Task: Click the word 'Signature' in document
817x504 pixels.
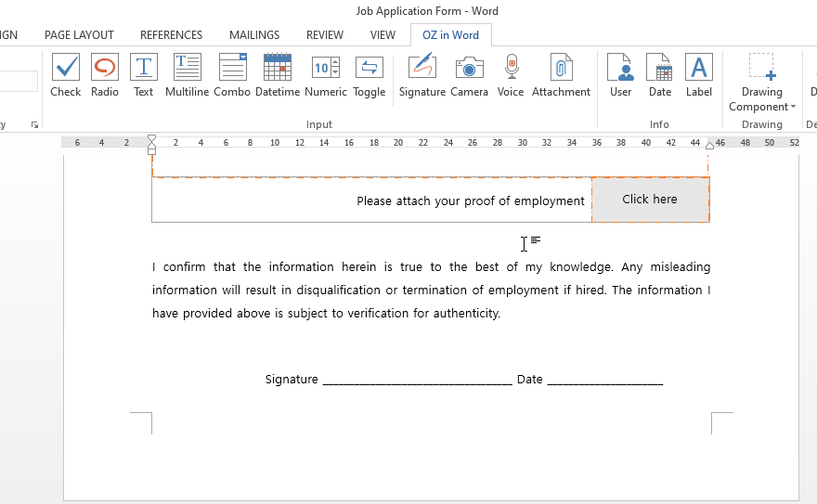Action: coord(292,380)
